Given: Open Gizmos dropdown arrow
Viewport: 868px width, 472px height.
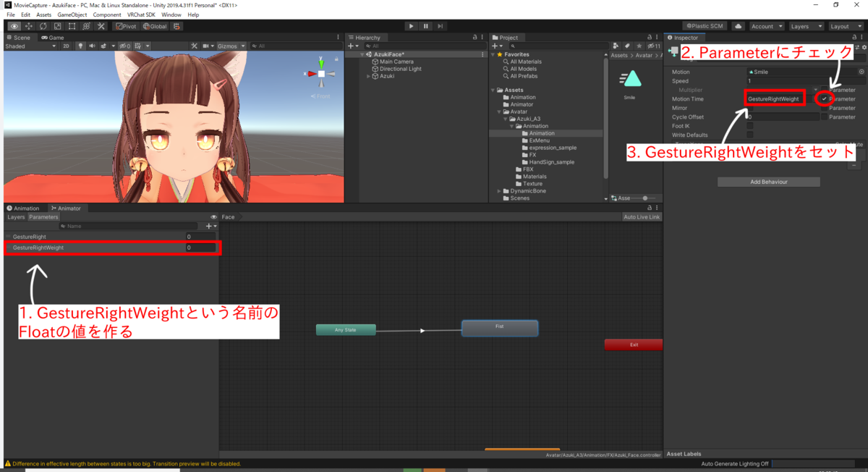Looking at the screenshot, I should point(244,46).
